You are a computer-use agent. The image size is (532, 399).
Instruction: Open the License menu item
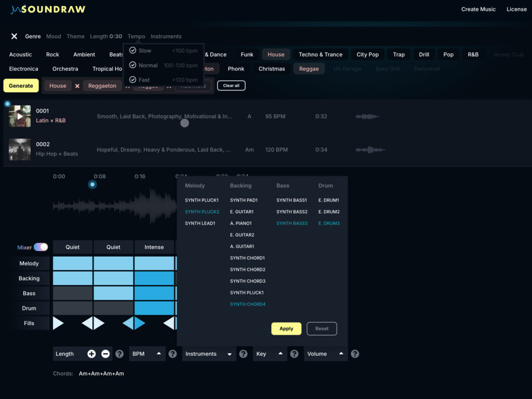pos(516,9)
